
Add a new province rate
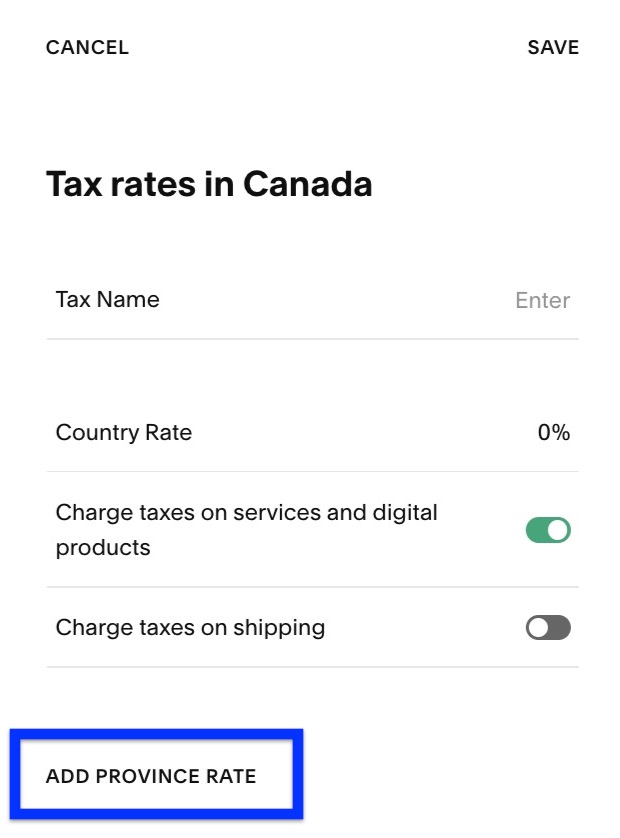coord(153,775)
